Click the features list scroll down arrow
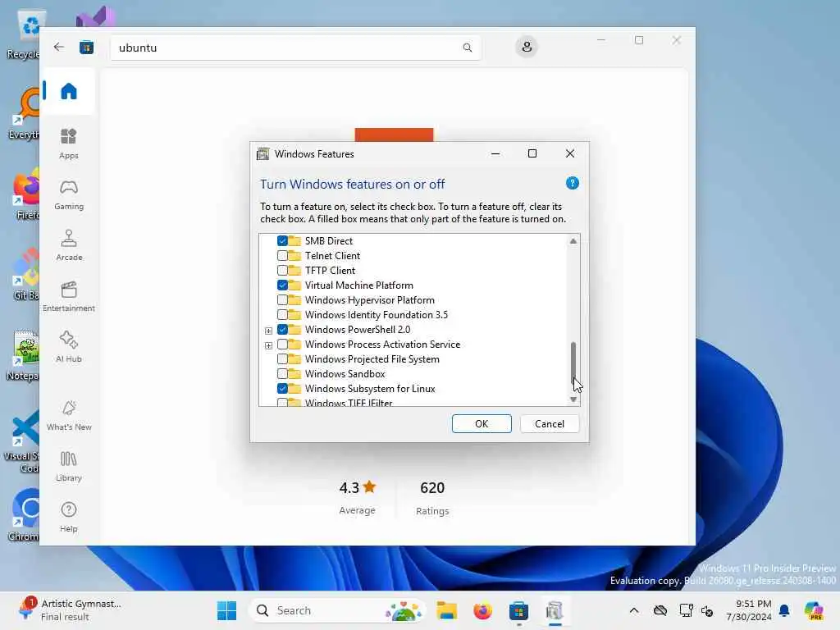This screenshot has width=840, height=630. point(573,399)
